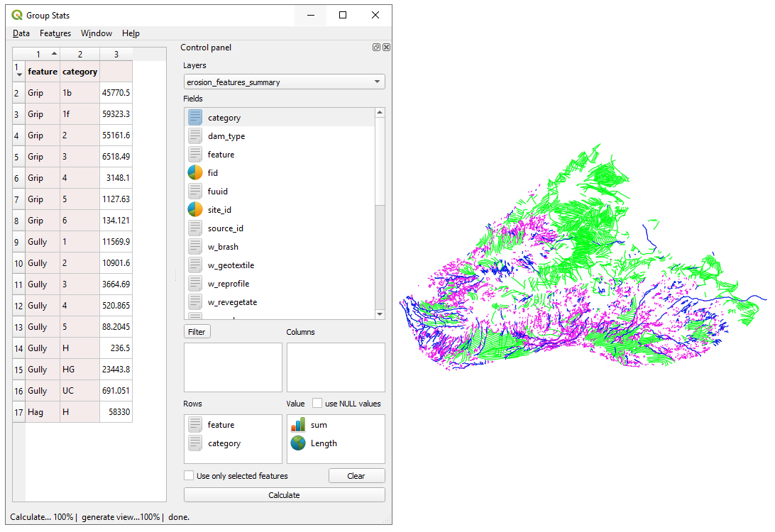
Task: Click the Clear button
Action: (x=356, y=476)
